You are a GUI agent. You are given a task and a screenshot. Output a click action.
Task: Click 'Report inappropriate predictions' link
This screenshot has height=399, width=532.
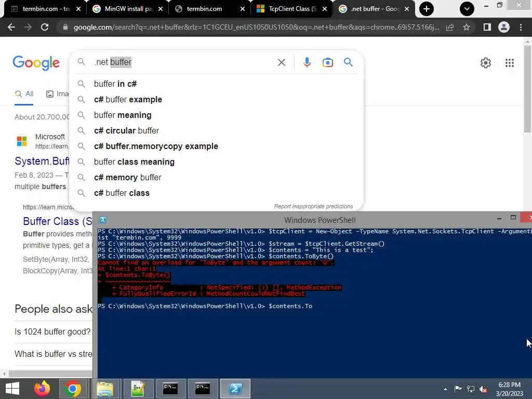[x=313, y=206]
